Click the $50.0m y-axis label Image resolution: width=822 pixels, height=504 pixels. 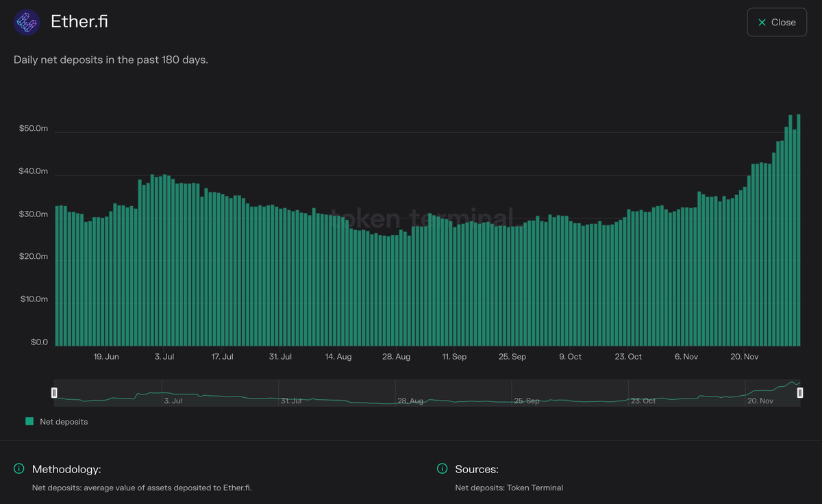[x=33, y=128]
